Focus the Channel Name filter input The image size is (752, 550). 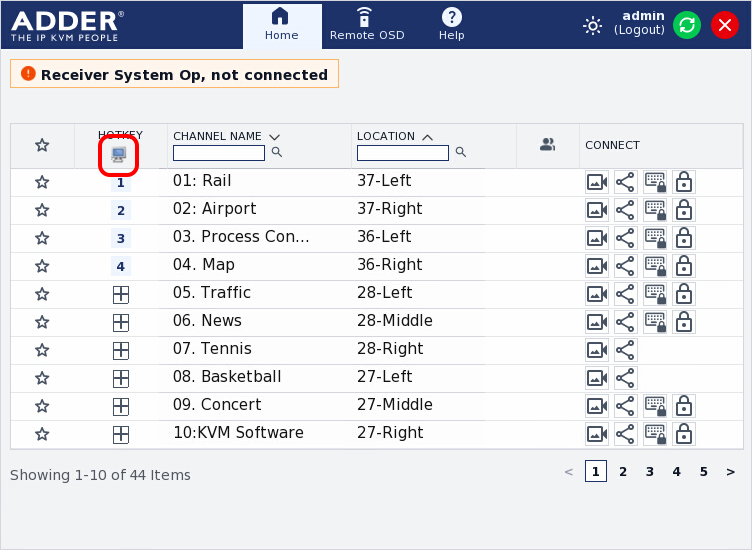click(x=219, y=153)
